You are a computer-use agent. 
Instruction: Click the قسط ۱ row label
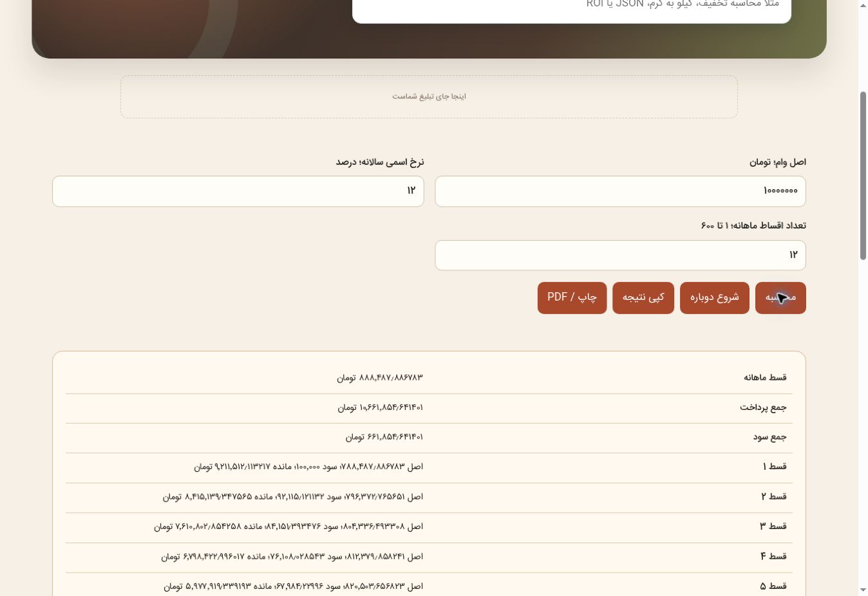775,467
